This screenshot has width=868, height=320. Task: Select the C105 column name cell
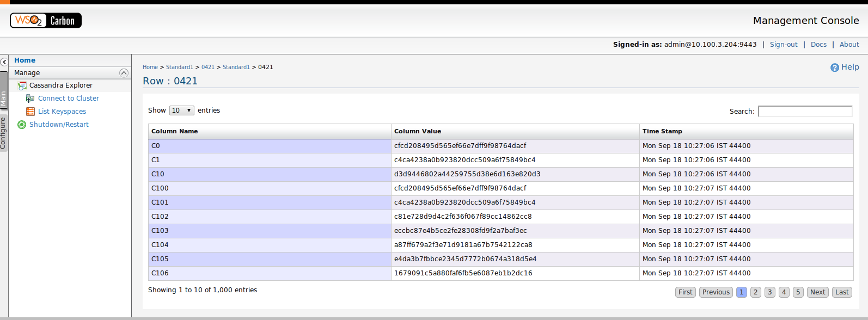coord(270,259)
